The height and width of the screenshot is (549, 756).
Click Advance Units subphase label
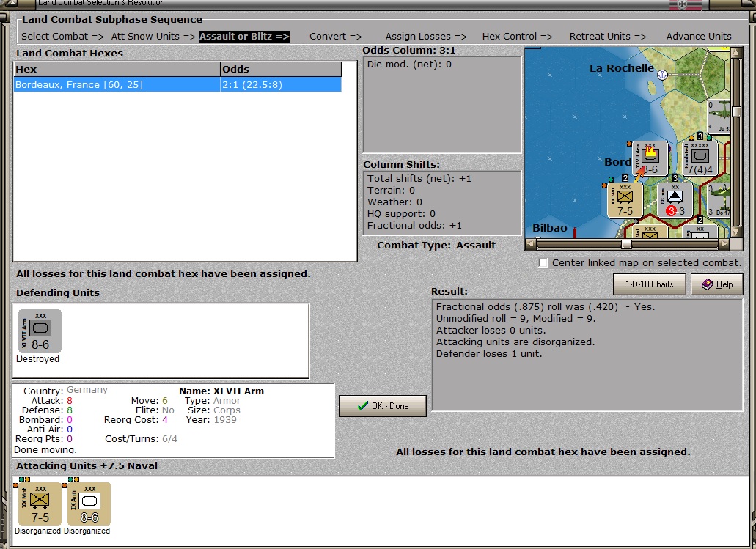(699, 37)
